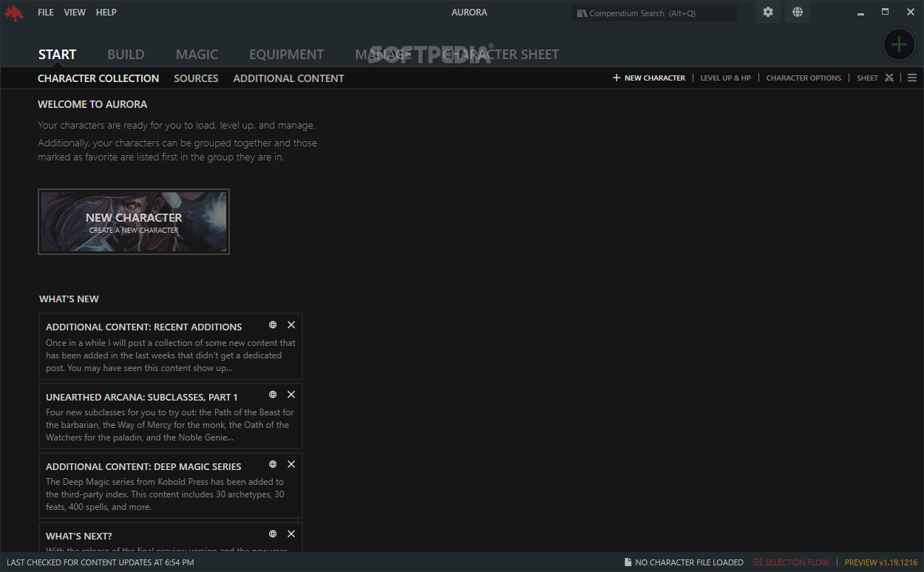Open the File menu

pos(46,13)
